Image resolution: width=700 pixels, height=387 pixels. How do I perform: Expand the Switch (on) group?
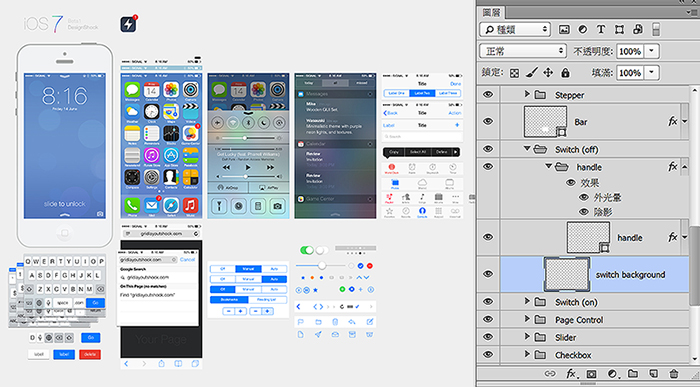pyautogui.click(x=527, y=302)
